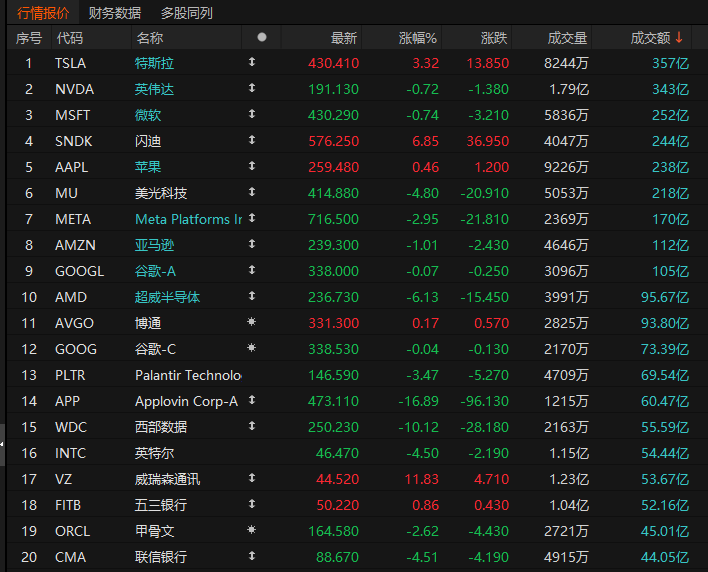Select the 甲骨文 stock name
The height and width of the screenshot is (572, 708).
click(x=154, y=531)
